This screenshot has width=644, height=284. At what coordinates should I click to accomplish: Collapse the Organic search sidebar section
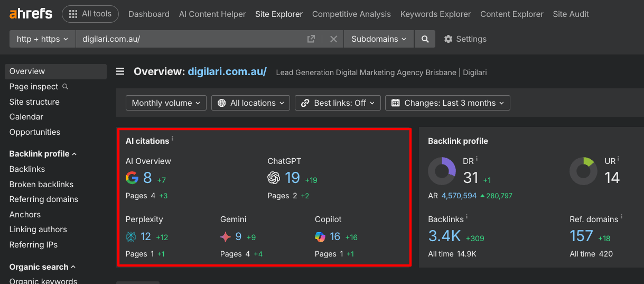coord(42,267)
